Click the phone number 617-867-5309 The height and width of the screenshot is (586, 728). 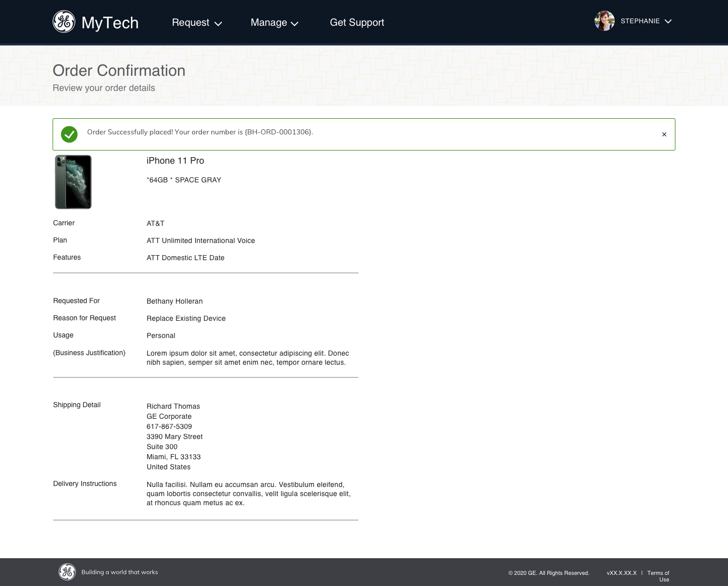pyautogui.click(x=169, y=426)
